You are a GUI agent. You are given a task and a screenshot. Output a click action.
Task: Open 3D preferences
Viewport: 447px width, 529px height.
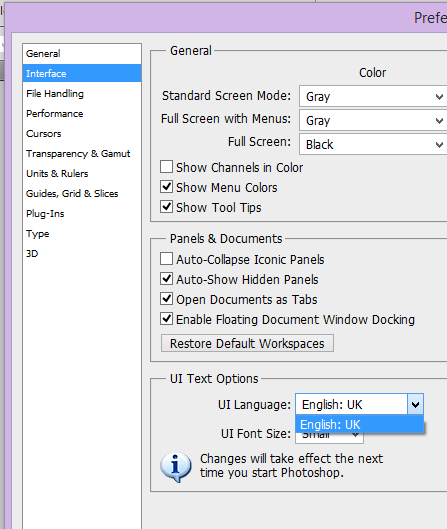tap(82, 253)
